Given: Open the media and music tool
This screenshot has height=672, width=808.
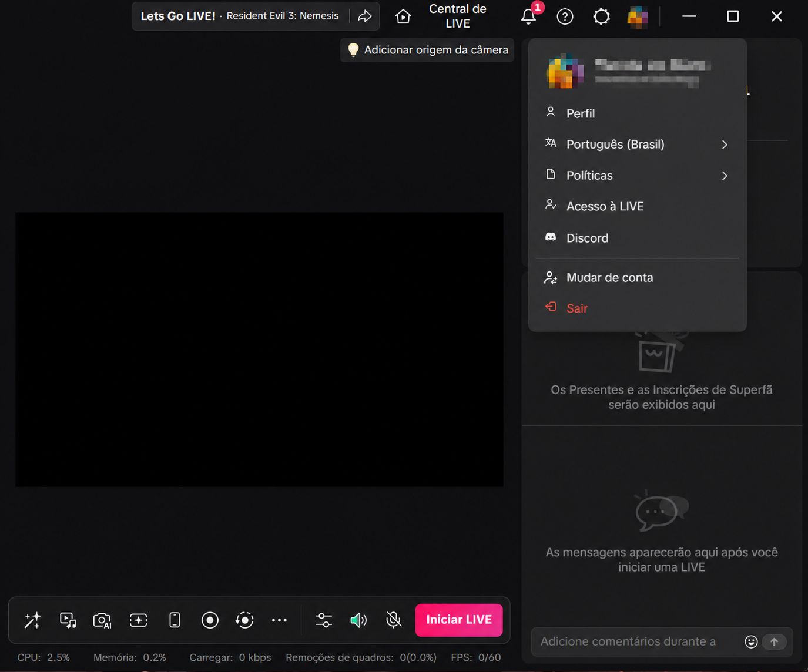Looking at the screenshot, I should pos(68,620).
